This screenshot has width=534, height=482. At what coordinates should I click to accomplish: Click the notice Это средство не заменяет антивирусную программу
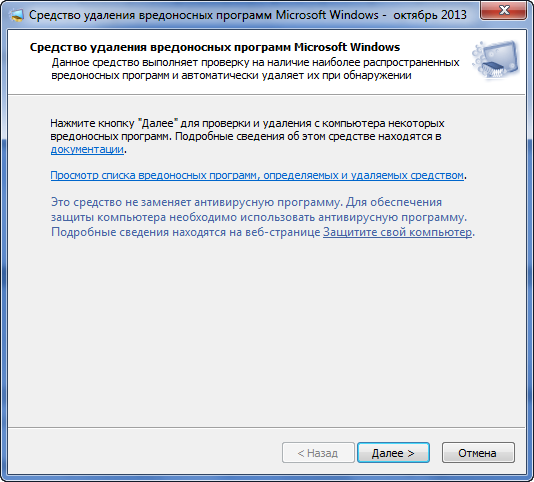tap(263, 217)
